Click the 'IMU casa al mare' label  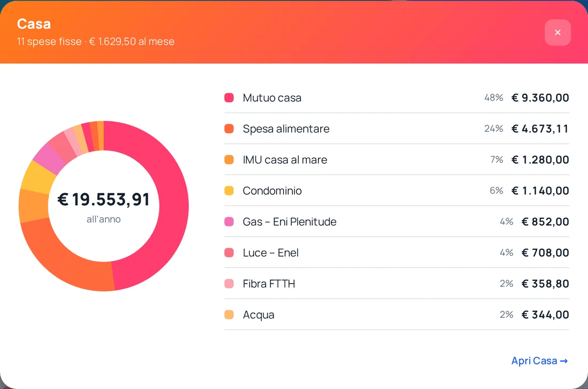pyautogui.click(x=285, y=159)
